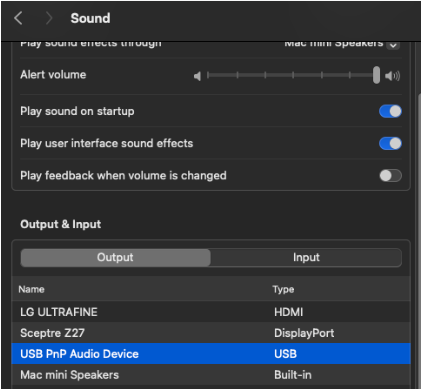
Task: Enable Play feedback when volume is changed
Action: tap(390, 176)
